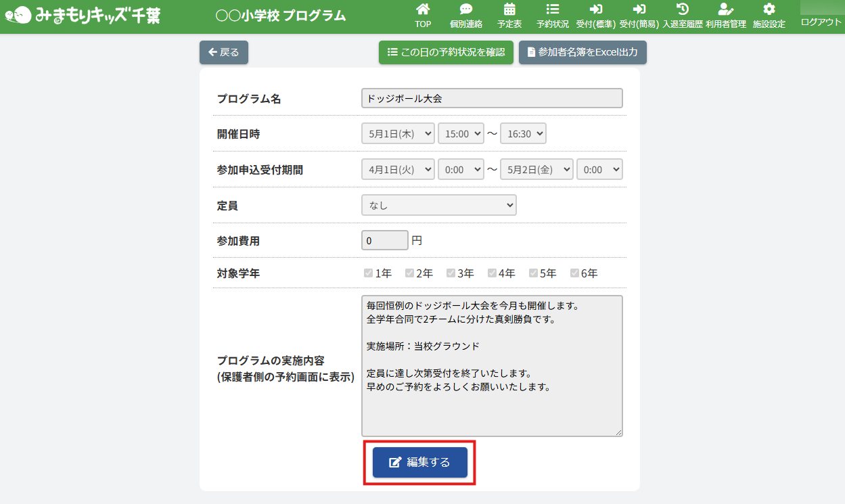Open 受付(簡易) sign-in icon

[639, 9]
